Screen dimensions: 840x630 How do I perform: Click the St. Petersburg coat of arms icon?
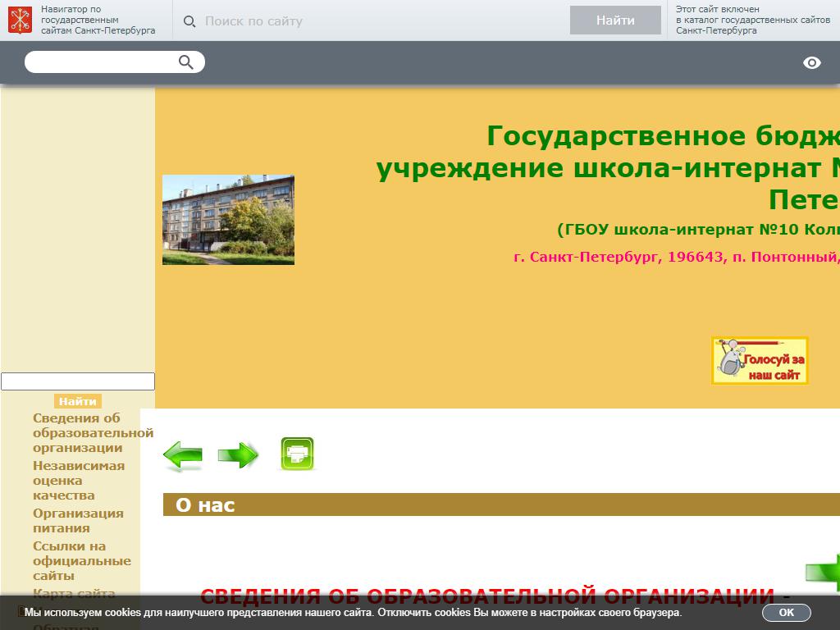click(21, 20)
